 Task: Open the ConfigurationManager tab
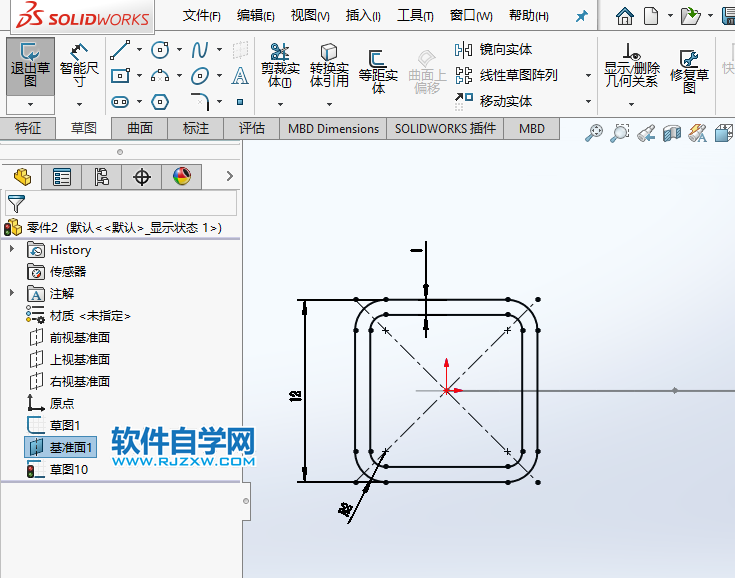click(101, 177)
